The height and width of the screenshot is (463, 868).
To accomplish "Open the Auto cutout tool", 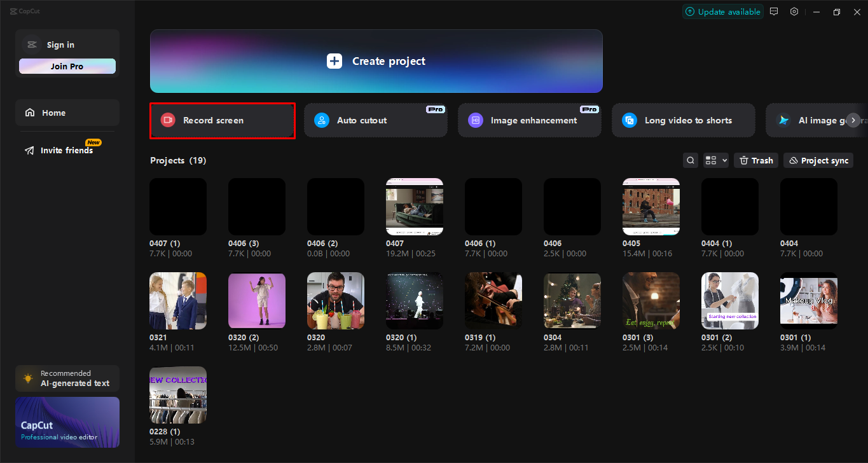I will point(376,120).
